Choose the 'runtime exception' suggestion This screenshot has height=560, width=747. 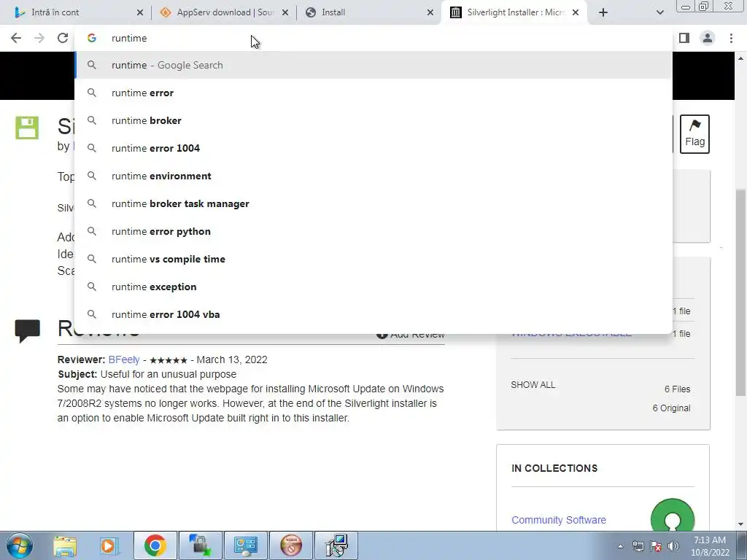[x=373, y=287]
